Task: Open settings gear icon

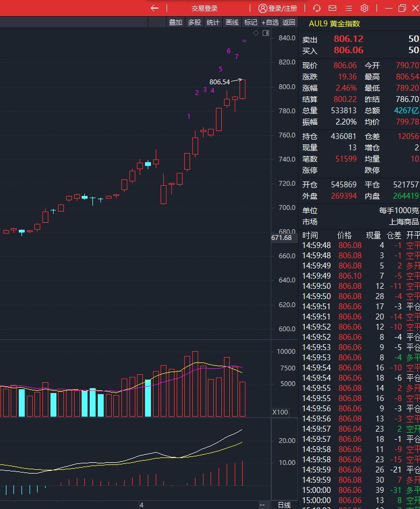Action: [365, 8]
